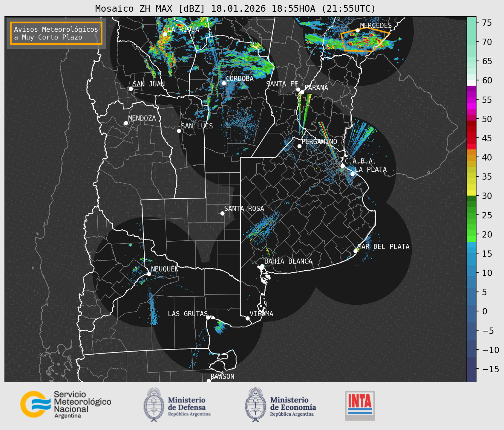
Task: Click the INTA logo
Action: pyautogui.click(x=360, y=405)
